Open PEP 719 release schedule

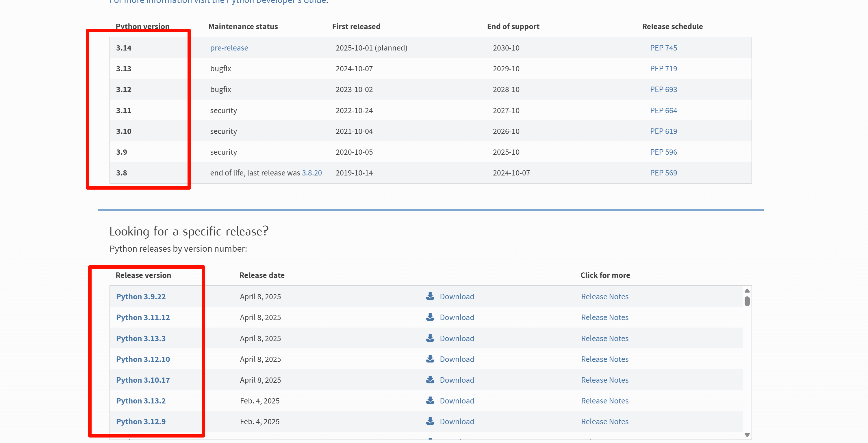663,69
